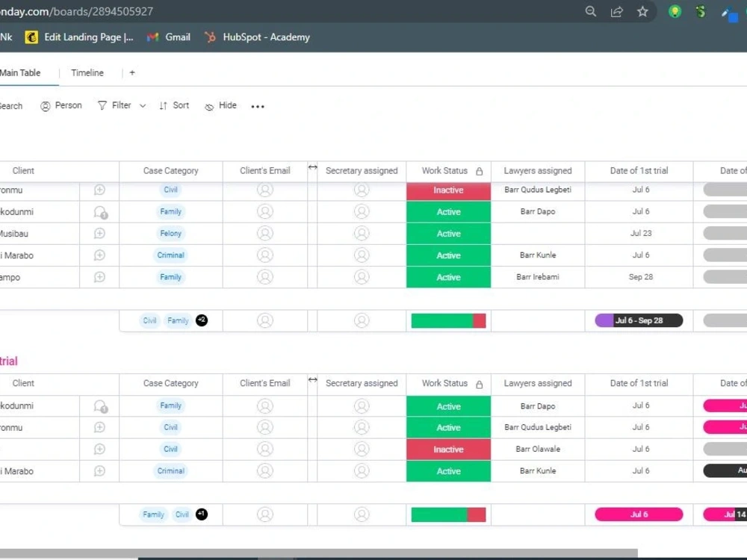Switch to the Timeline view tab
The image size is (747, 560).
pyautogui.click(x=87, y=72)
